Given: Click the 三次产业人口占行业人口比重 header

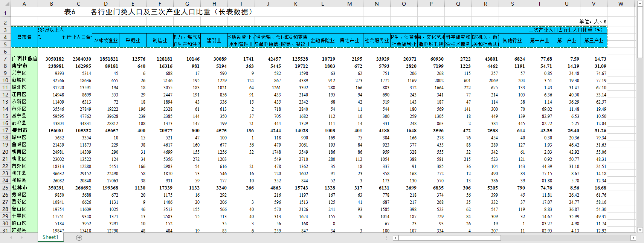Looking at the screenshot, I should pyautogui.click(x=567, y=30).
